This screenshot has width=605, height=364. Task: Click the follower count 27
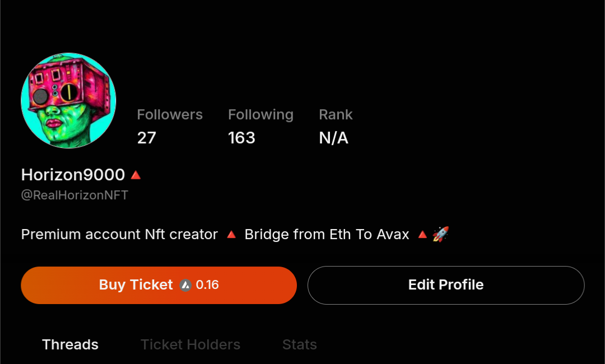coord(147,138)
